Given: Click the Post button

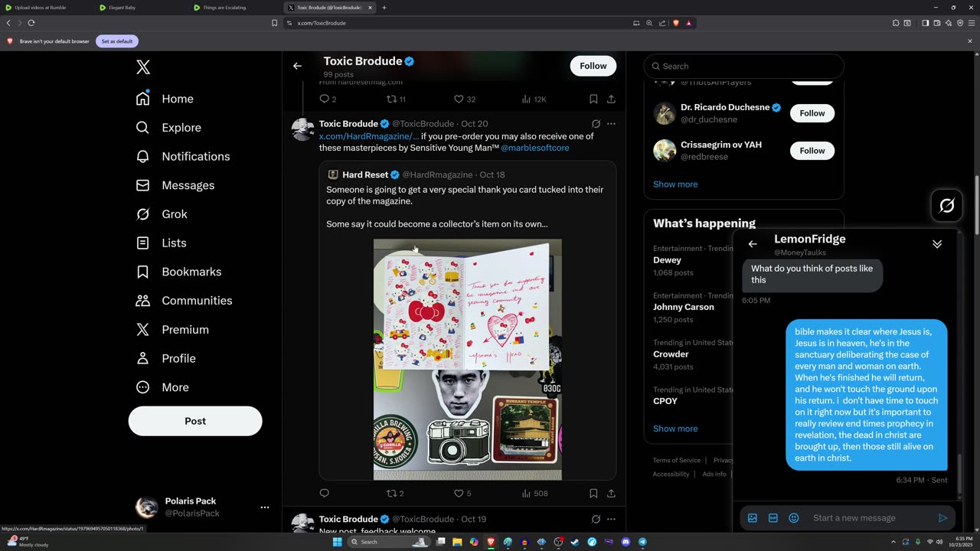Looking at the screenshot, I should (195, 421).
